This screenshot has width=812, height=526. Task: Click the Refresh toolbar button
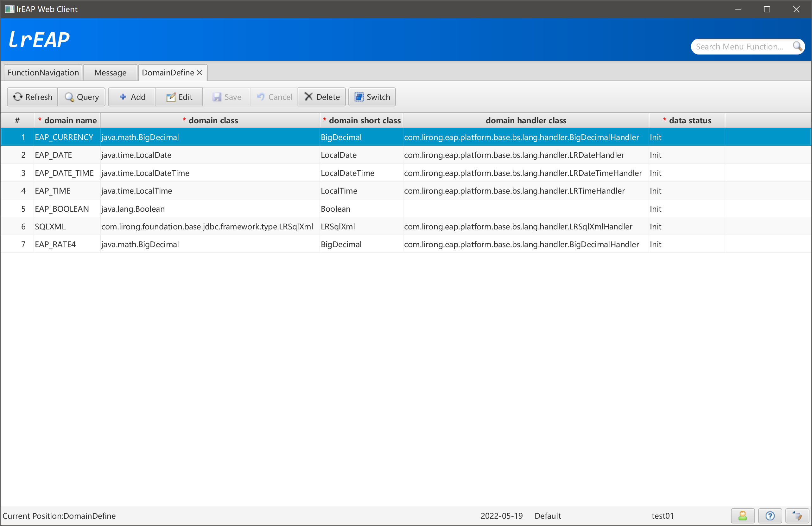(32, 97)
